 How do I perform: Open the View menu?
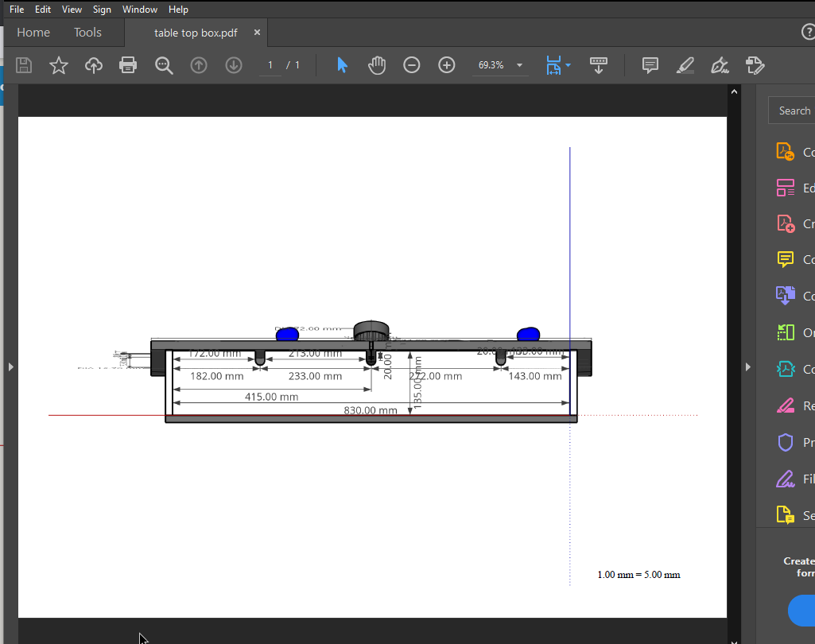point(72,10)
